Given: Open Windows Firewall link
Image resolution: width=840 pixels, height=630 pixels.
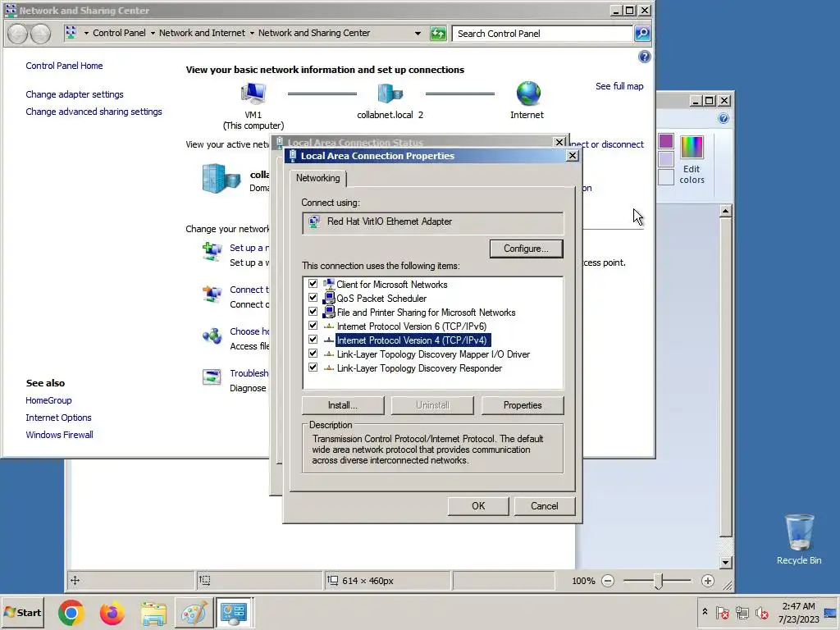Looking at the screenshot, I should pyautogui.click(x=59, y=435).
